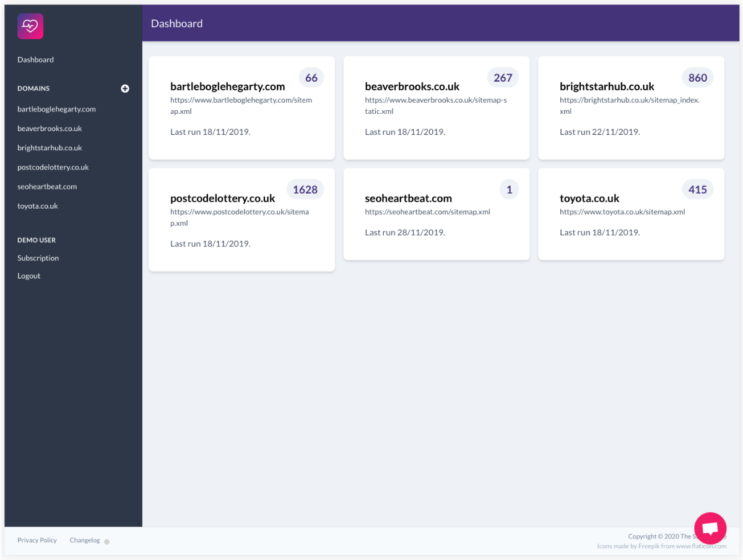The image size is (743, 560).
Task: Click the beaverbrooks sitemap-static.xml URL
Action: coord(436,106)
